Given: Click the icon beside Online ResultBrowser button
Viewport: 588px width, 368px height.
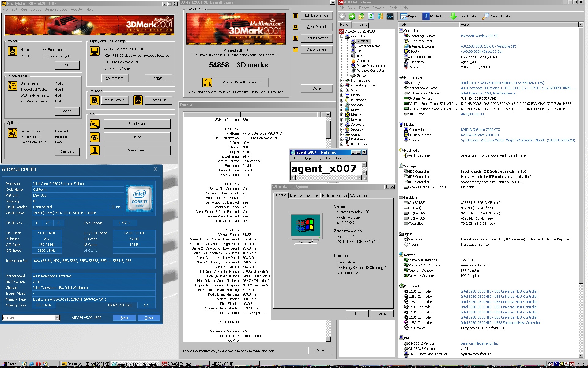Looking at the screenshot, I should pos(207,82).
